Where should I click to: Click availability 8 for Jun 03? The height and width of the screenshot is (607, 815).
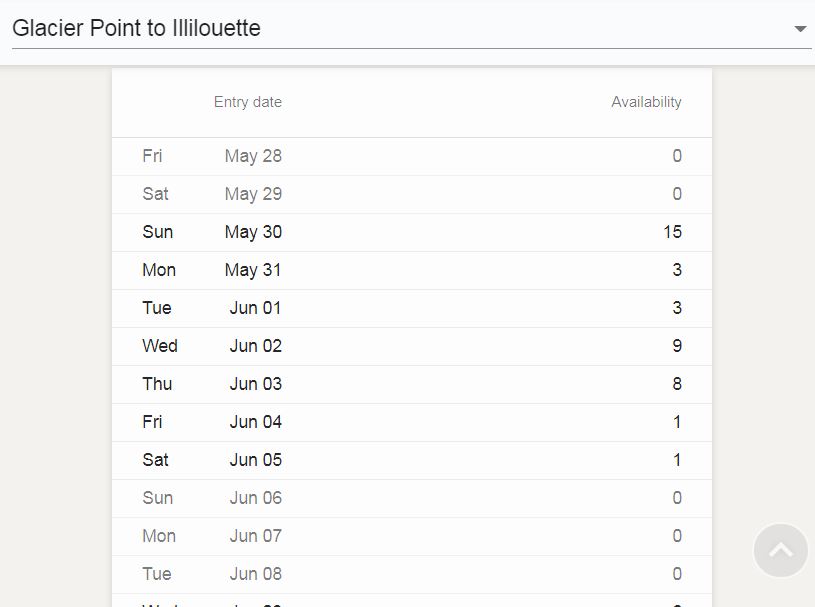click(x=677, y=384)
